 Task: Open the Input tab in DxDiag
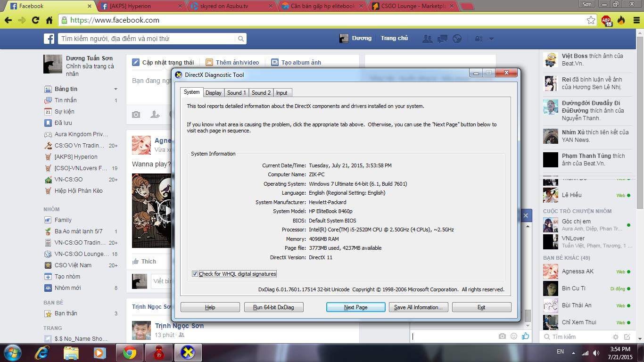tap(281, 93)
